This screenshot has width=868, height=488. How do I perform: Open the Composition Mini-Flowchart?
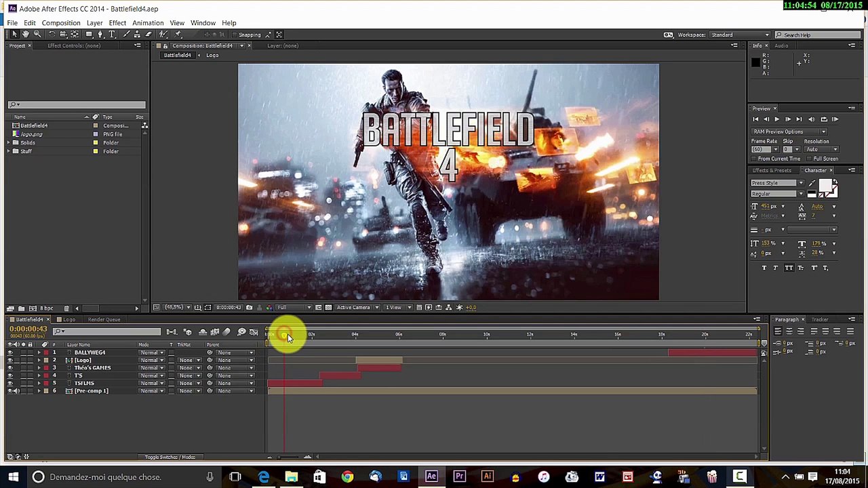click(x=172, y=331)
